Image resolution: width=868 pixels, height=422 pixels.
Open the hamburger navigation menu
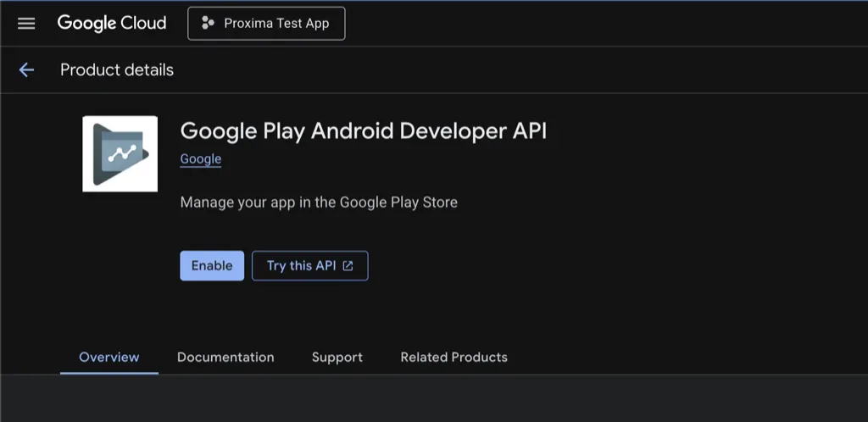(x=26, y=23)
